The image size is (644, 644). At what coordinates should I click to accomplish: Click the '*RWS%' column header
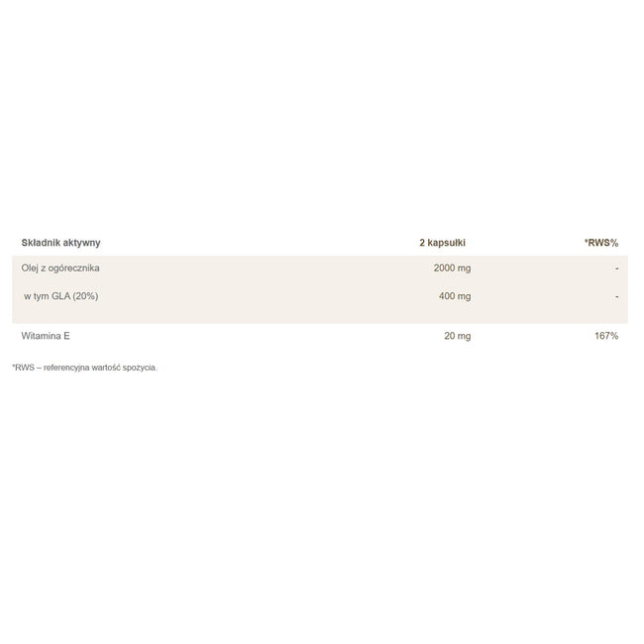[x=601, y=243]
